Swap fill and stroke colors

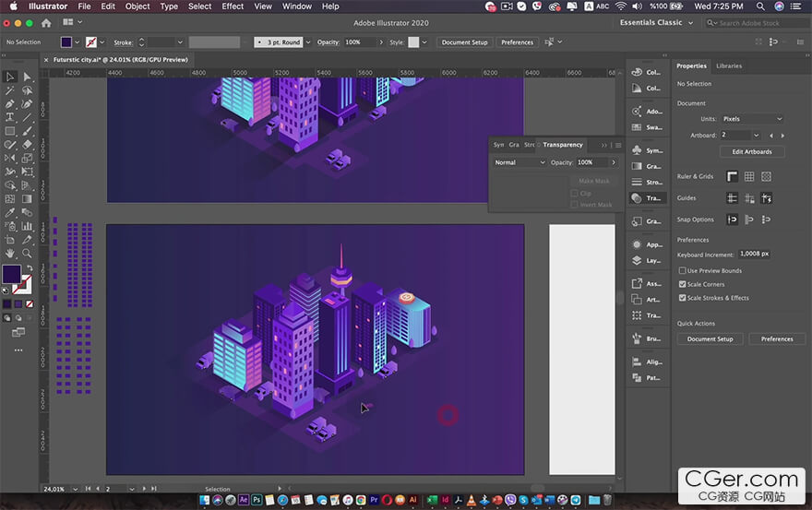click(30, 268)
